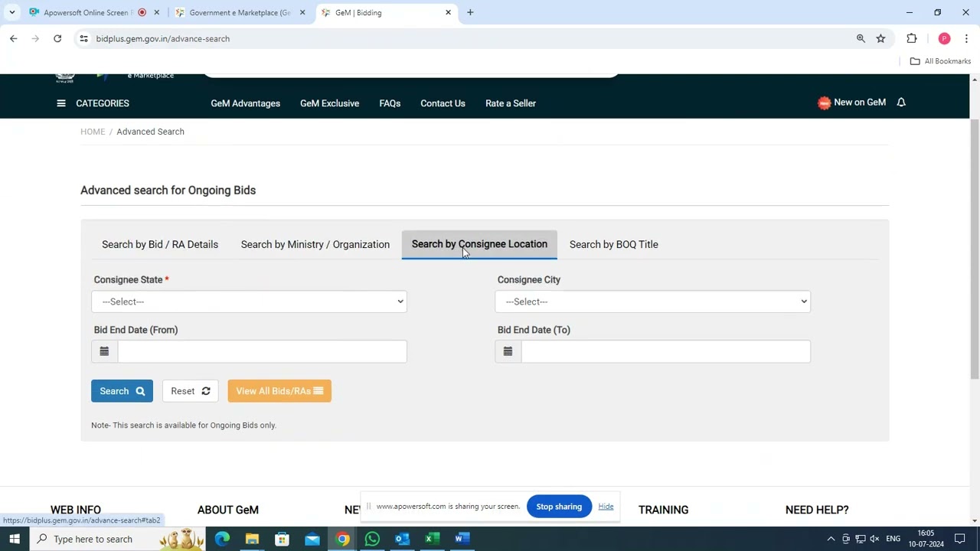Click the blue Search button

[x=122, y=391]
